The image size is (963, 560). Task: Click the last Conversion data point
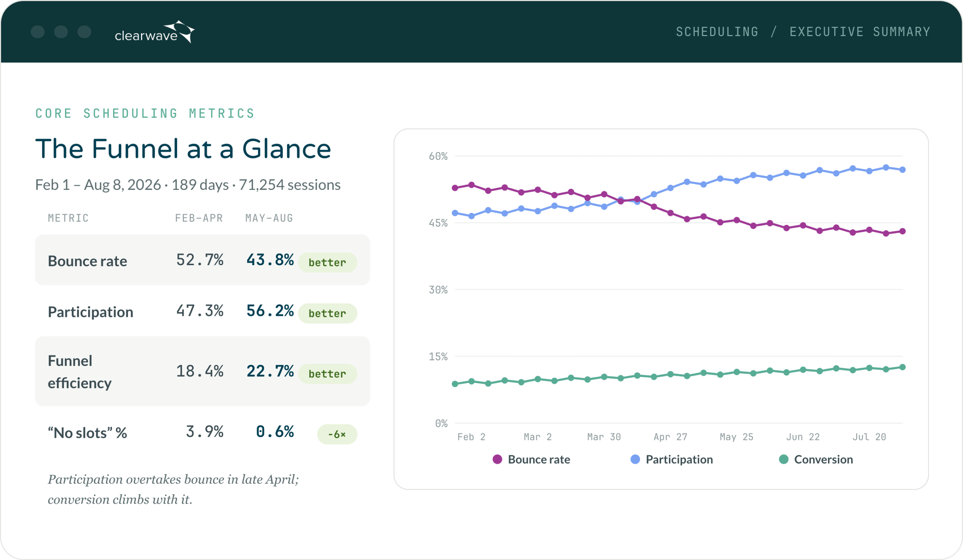[902, 367]
